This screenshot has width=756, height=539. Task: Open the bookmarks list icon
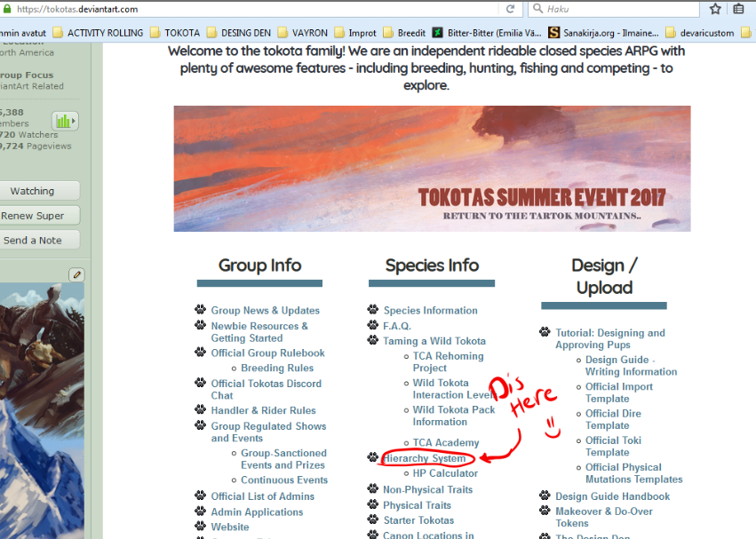coord(738,9)
